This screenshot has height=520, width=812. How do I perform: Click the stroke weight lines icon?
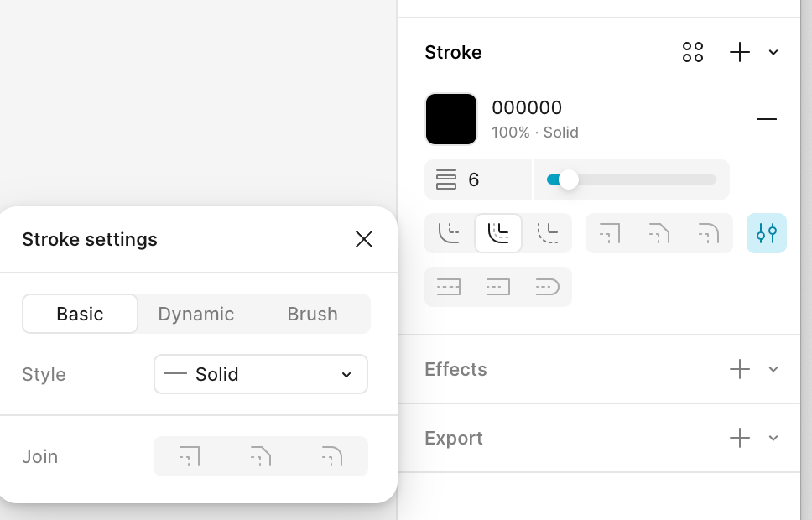[446, 179]
